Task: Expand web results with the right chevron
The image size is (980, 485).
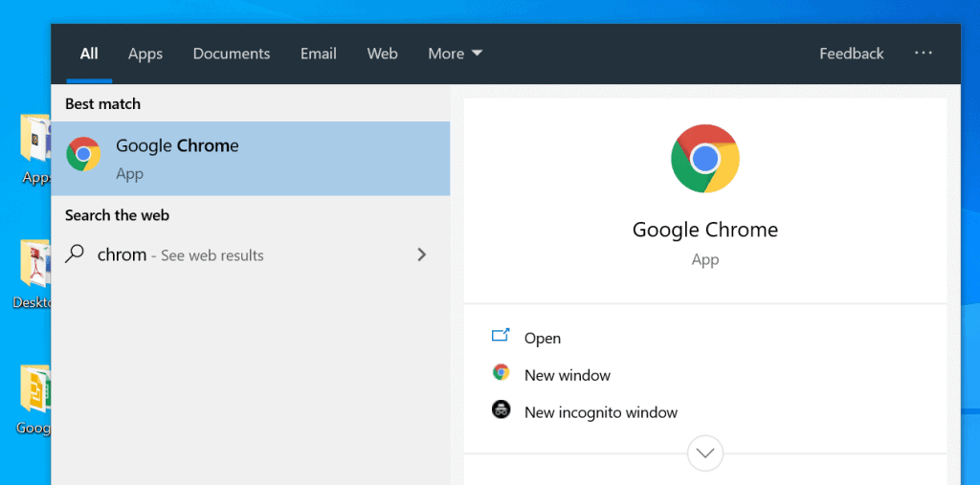Action: 422,254
